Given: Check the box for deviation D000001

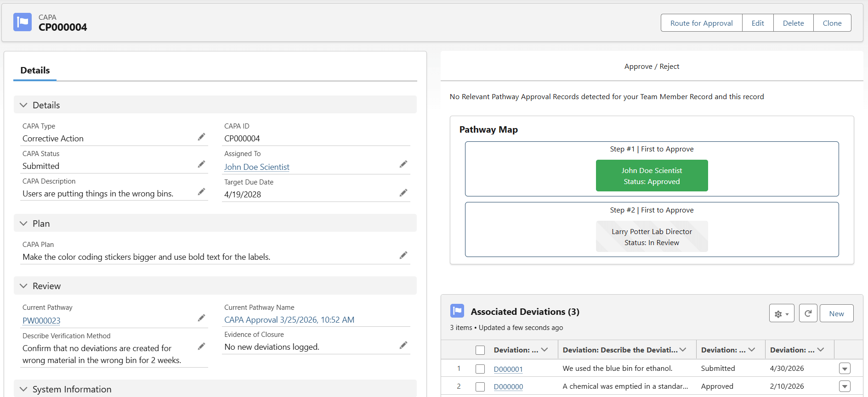Looking at the screenshot, I should tap(480, 369).
